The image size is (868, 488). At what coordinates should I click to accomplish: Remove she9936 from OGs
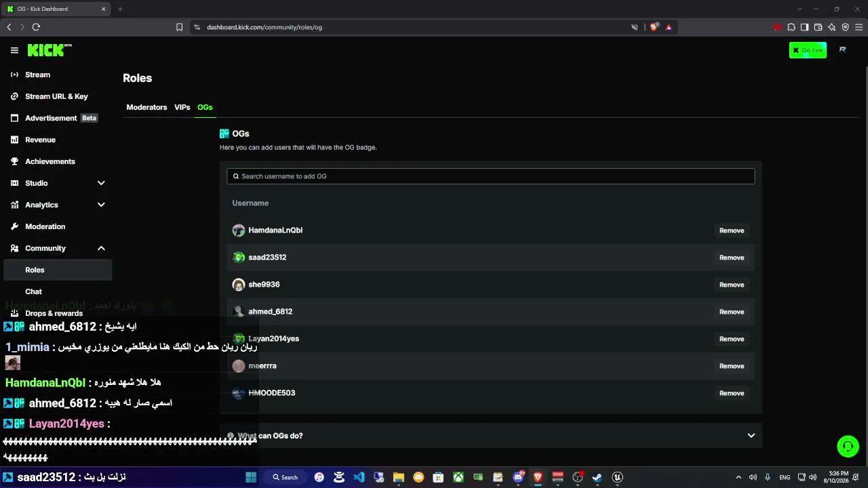[x=732, y=285]
